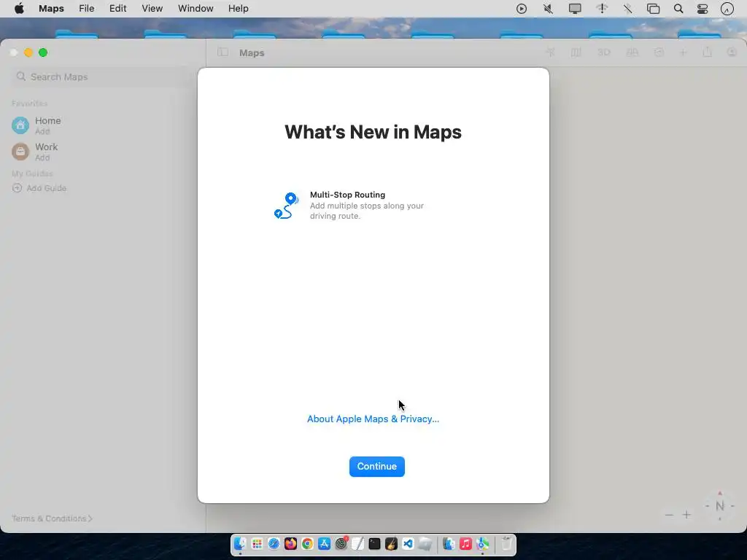Open TextEdit from the Dock
Viewport: 747px width, 560px height.
[357, 544]
